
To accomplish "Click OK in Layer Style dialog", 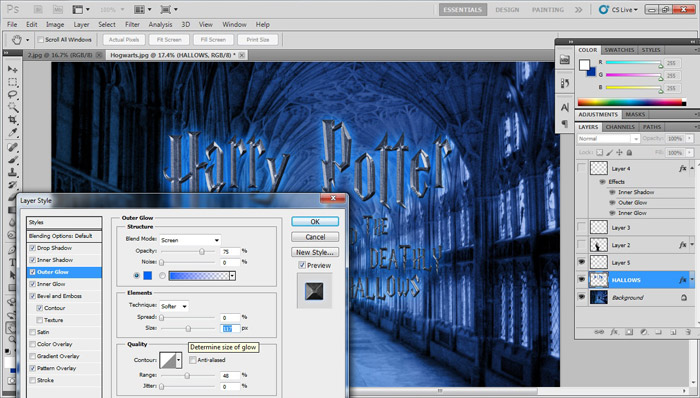I will (315, 222).
